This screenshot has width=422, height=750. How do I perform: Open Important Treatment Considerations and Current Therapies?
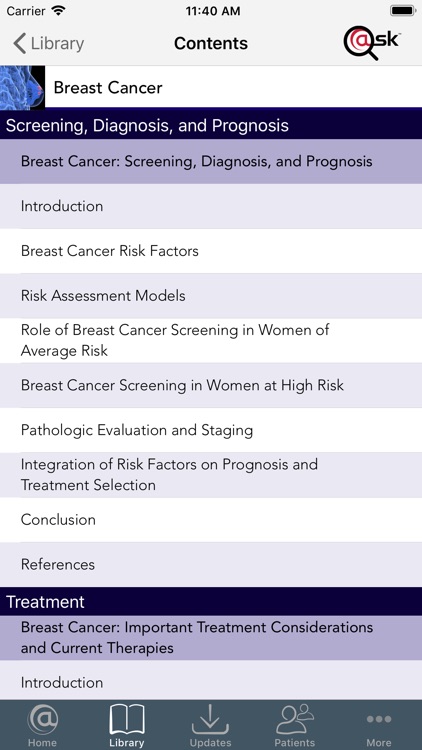[211, 638]
